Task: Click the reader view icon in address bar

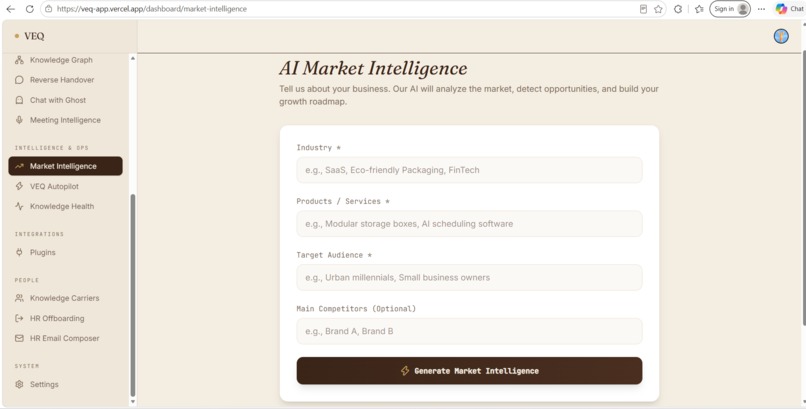Action: tap(643, 9)
